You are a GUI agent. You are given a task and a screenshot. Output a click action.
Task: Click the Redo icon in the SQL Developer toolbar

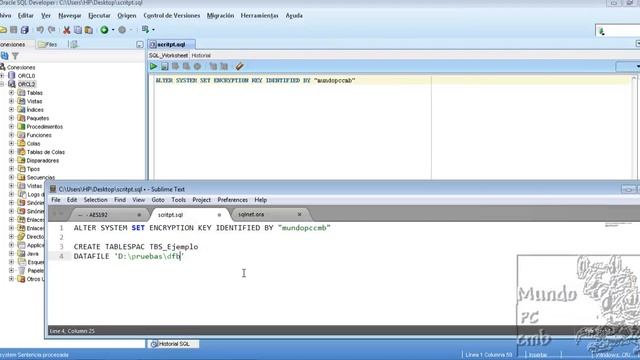pos(51,30)
